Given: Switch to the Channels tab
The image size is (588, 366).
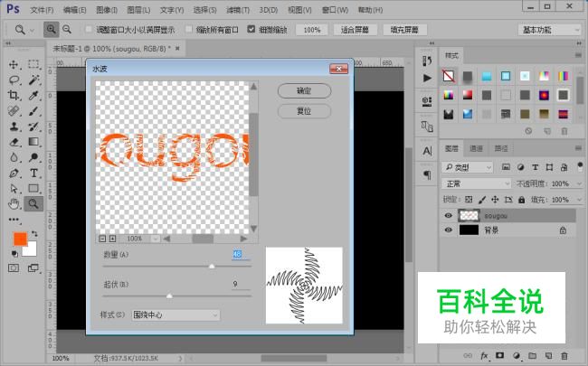Looking at the screenshot, I should tap(476, 149).
